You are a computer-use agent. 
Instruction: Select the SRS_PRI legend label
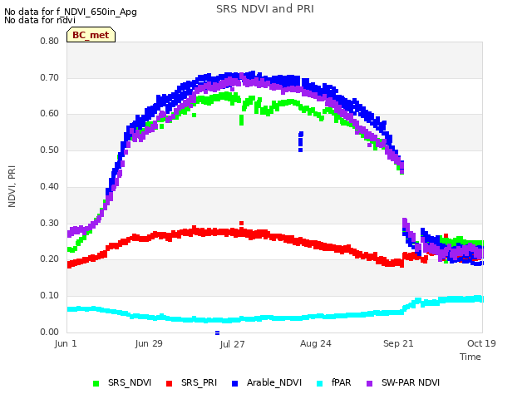coord(199,382)
